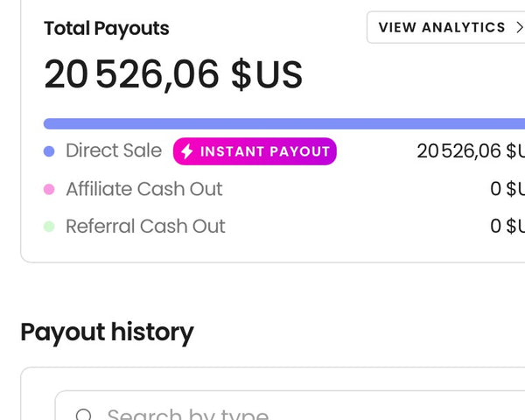Open the View Analytics page

click(x=443, y=27)
